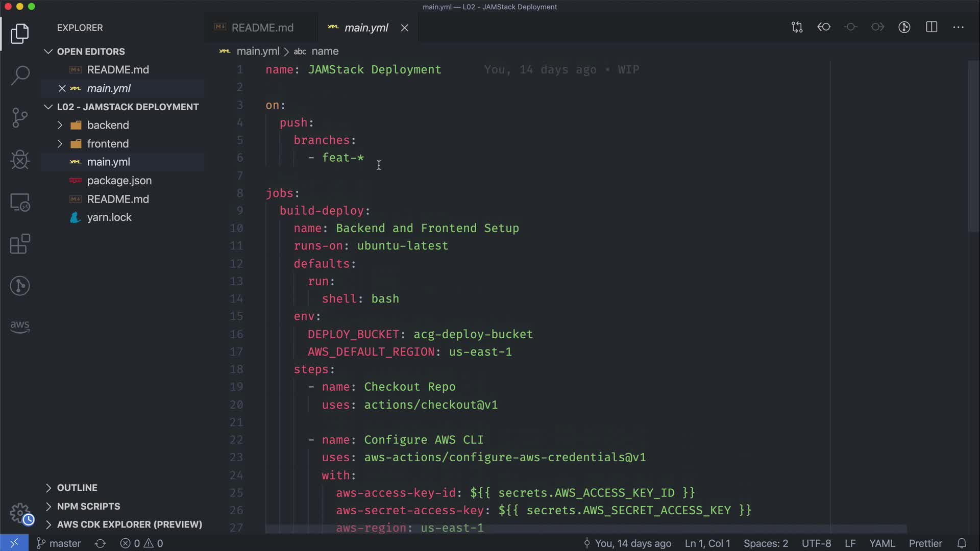Screen dimensions: 980x551
Task: Open the Extensions view
Action: point(20,244)
